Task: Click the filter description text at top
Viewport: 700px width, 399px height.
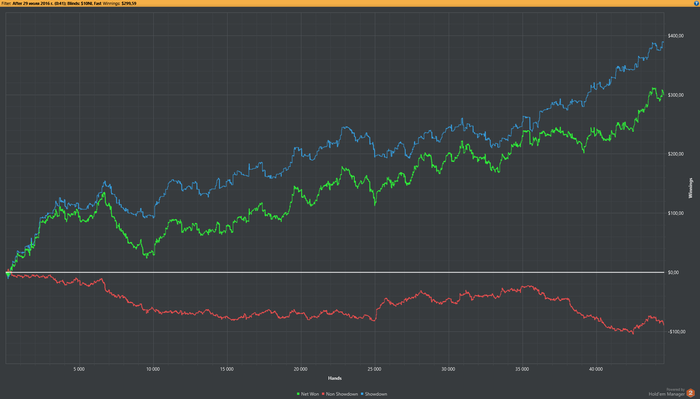Action: point(51,3)
